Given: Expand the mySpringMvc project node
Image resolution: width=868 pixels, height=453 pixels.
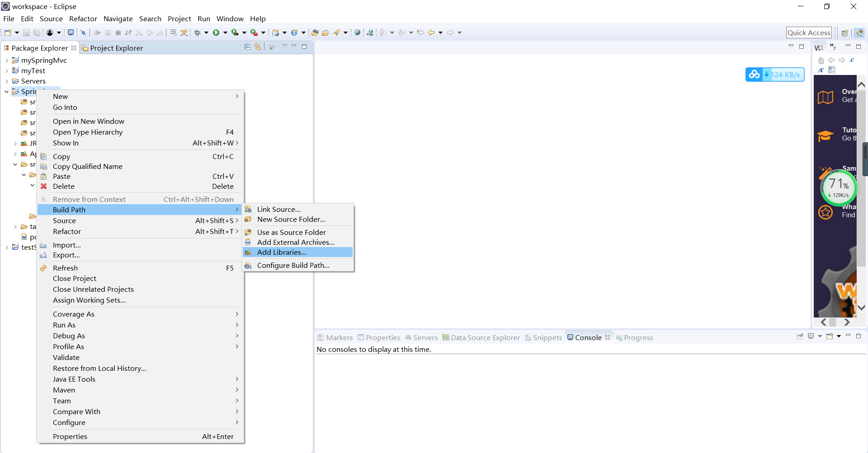Looking at the screenshot, I should pyautogui.click(x=7, y=61).
